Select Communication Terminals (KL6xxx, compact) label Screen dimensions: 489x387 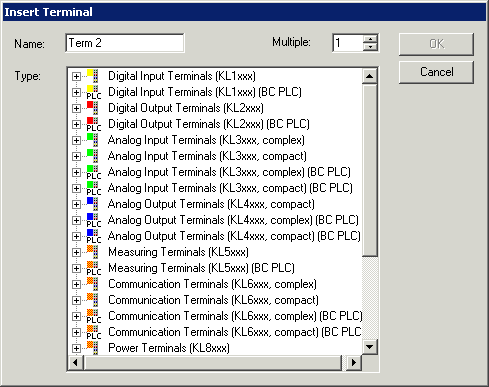(213, 300)
